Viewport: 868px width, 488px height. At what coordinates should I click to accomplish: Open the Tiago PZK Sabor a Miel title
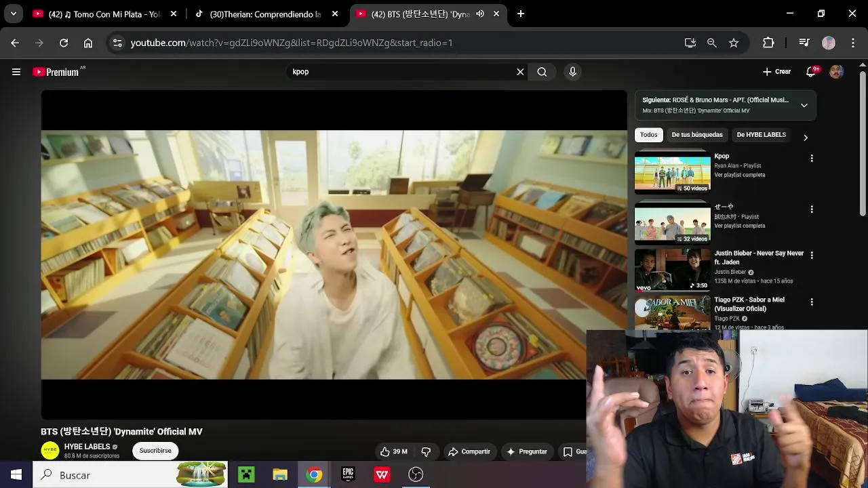pos(749,304)
